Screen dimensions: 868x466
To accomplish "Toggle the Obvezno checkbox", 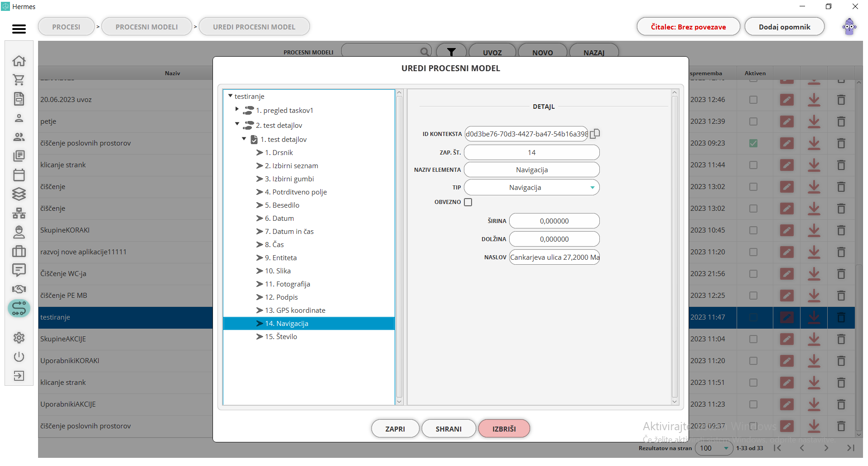I will [468, 202].
